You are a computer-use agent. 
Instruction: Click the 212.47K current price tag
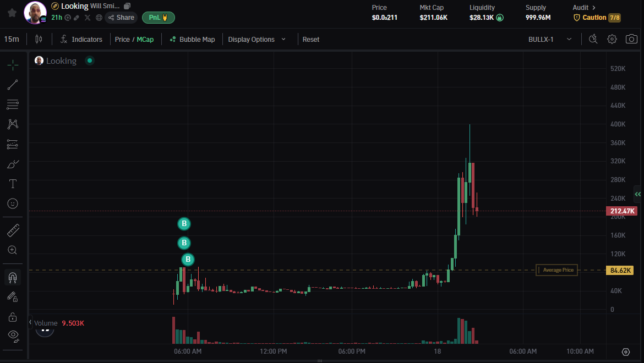click(x=621, y=211)
